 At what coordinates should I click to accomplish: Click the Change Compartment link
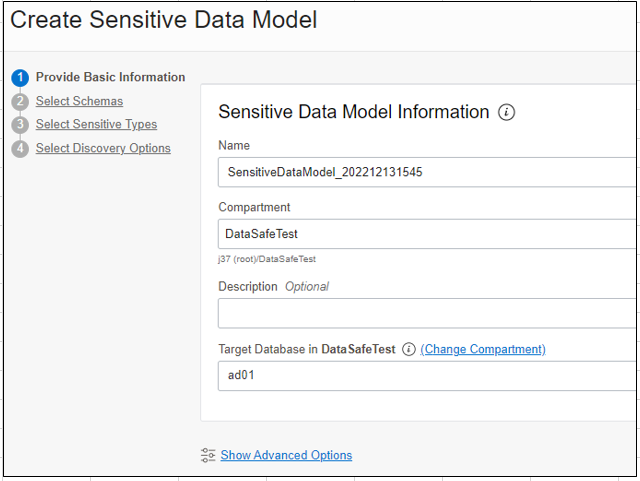(x=483, y=349)
